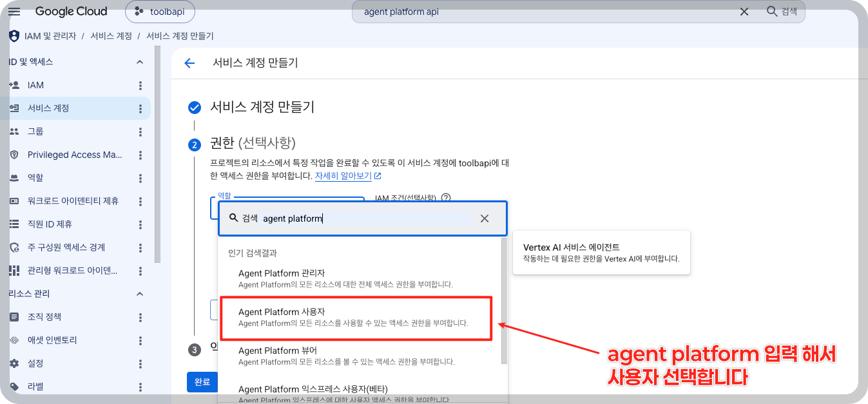This screenshot has width=868, height=404.
Task: Open more options for 주 구성원 액세스 경계
Action: (140, 247)
